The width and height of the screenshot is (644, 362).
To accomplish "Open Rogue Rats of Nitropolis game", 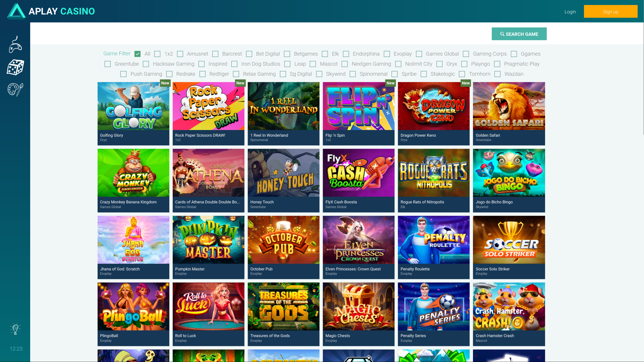I will coord(434,173).
